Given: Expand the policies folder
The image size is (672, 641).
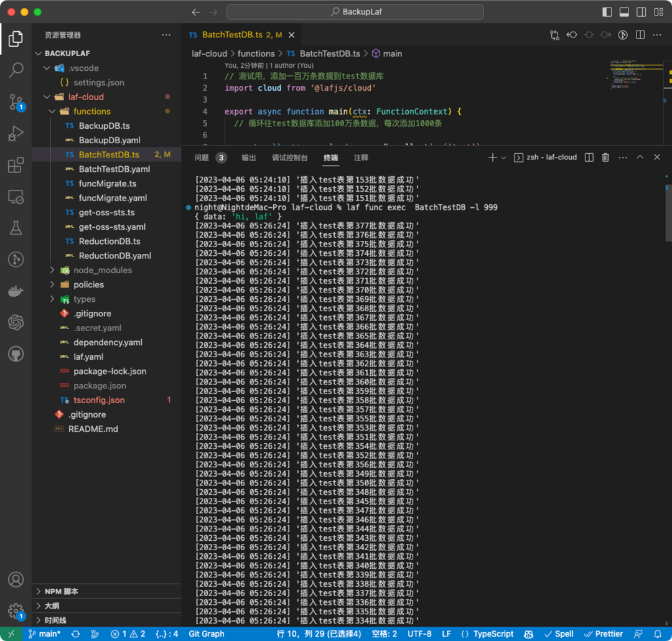Looking at the screenshot, I should tap(52, 284).
